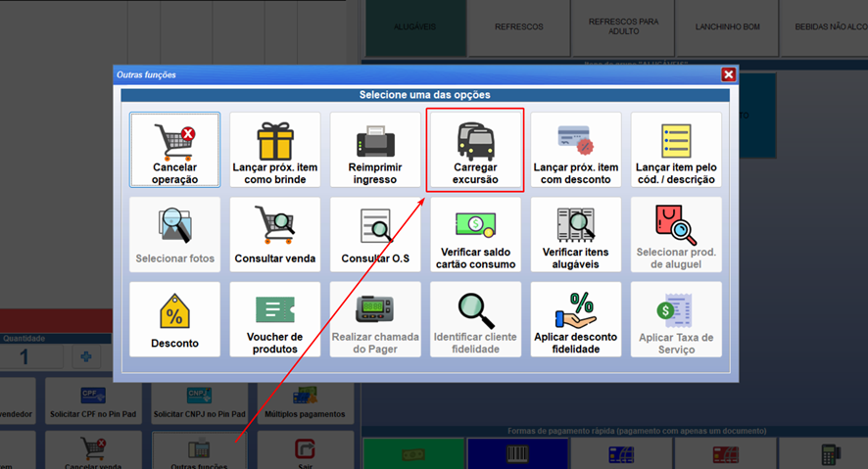Open Consultar venda option
The image size is (868, 469).
point(274,235)
